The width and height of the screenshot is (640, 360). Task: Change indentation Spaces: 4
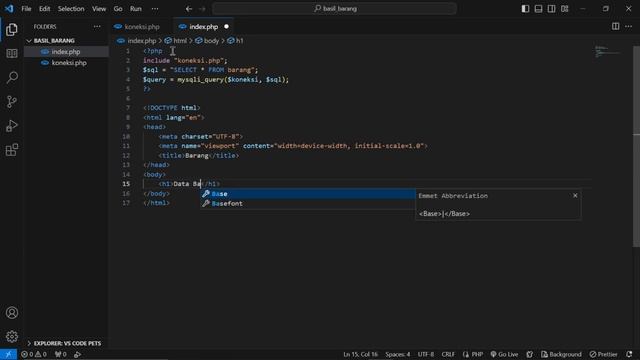point(398,354)
